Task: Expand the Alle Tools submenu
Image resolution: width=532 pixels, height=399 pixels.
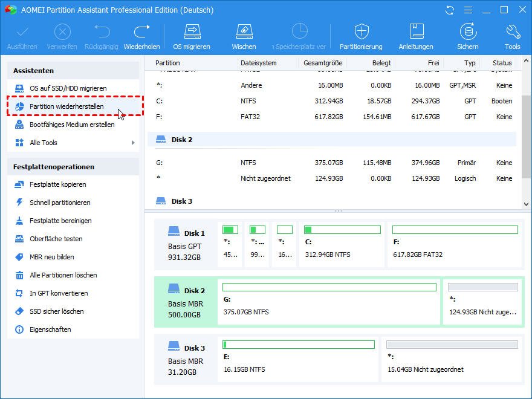Action: click(x=75, y=143)
